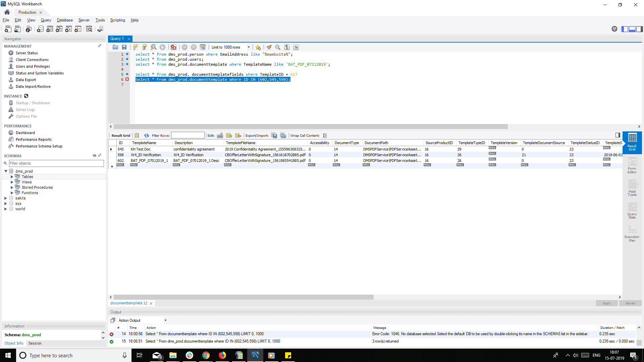Expand Functions under dms_prod
This screenshot has width=644, height=362.
click(x=12, y=193)
